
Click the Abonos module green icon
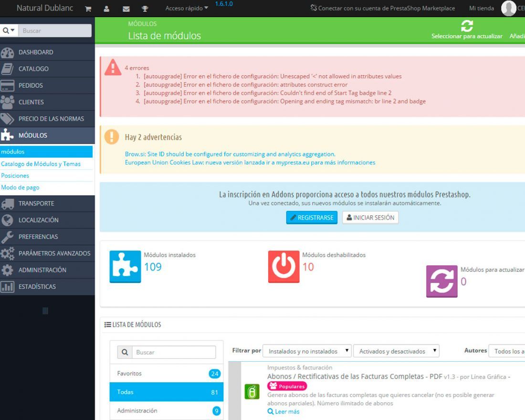pos(252,391)
